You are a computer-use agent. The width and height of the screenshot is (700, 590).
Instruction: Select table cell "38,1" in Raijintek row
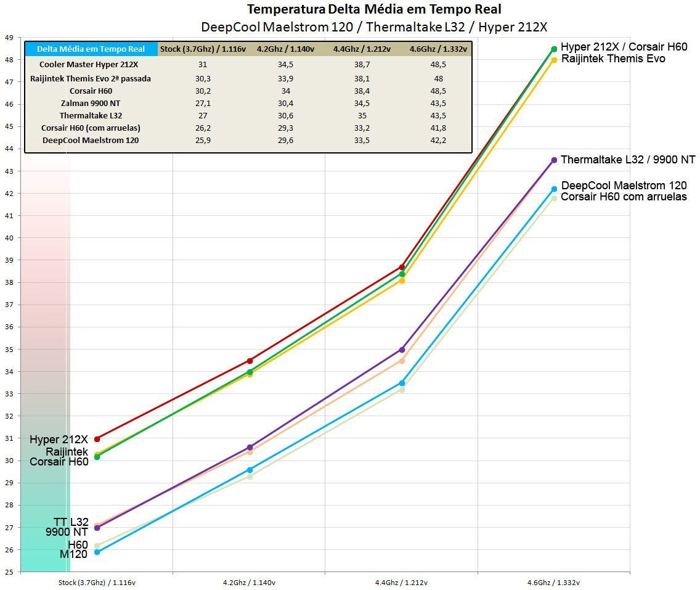tap(362, 79)
